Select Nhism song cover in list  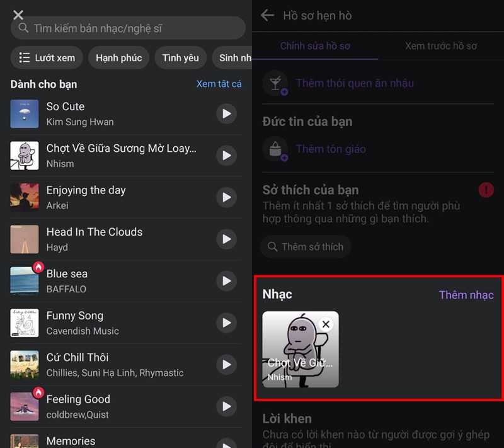[25, 156]
